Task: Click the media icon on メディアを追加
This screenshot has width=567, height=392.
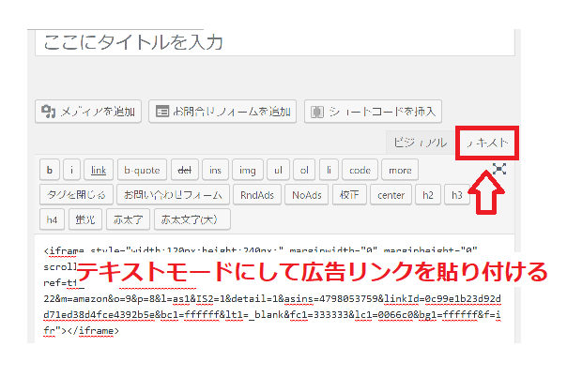Action: point(48,112)
